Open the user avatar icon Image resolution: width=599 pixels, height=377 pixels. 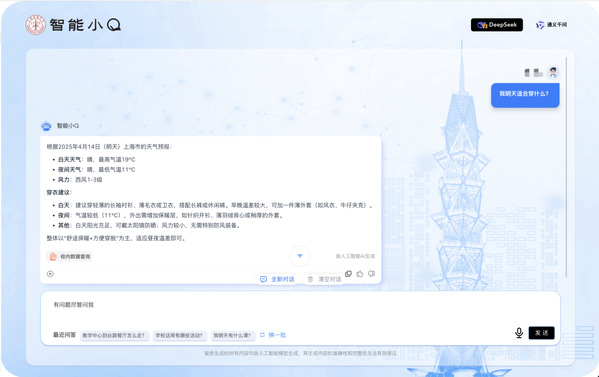click(553, 72)
